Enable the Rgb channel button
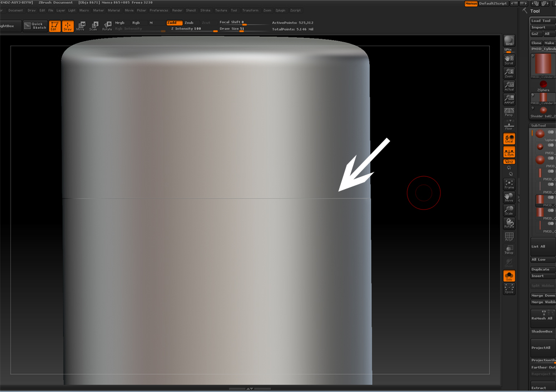This screenshot has height=392, width=556. point(136,23)
